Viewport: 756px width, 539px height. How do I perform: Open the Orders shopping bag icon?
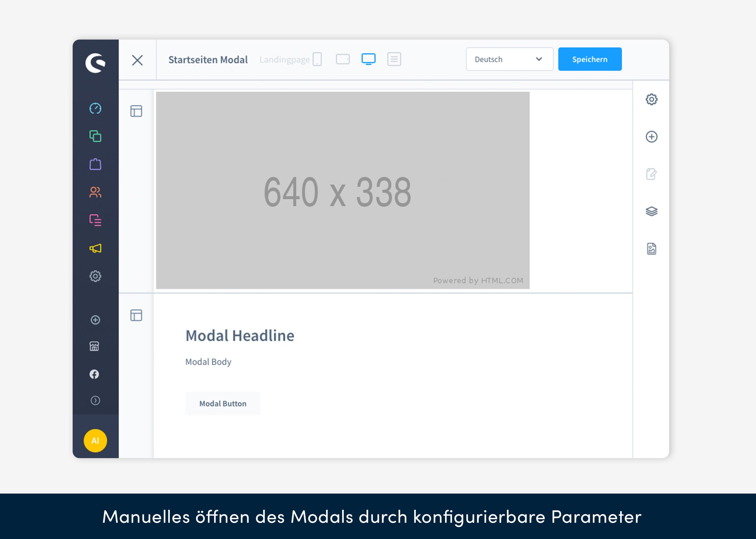pyautogui.click(x=95, y=164)
